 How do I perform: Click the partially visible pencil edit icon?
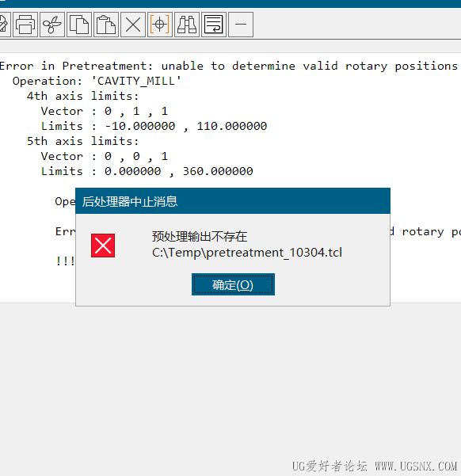pos(4,25)
